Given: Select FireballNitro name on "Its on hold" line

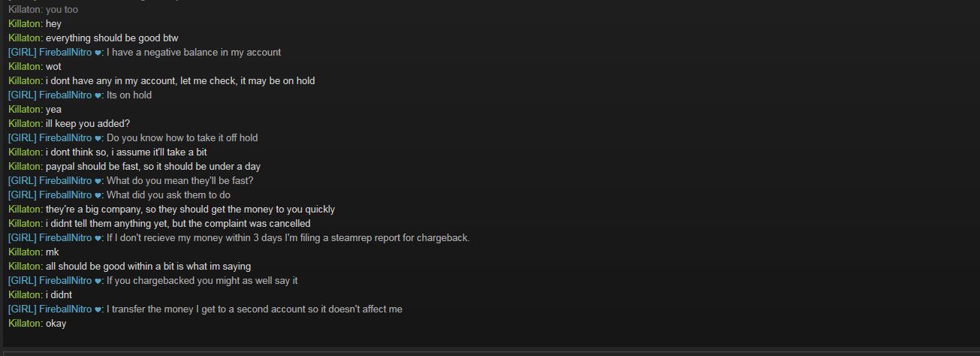Looking at the screenshot, I should point(65,95).
